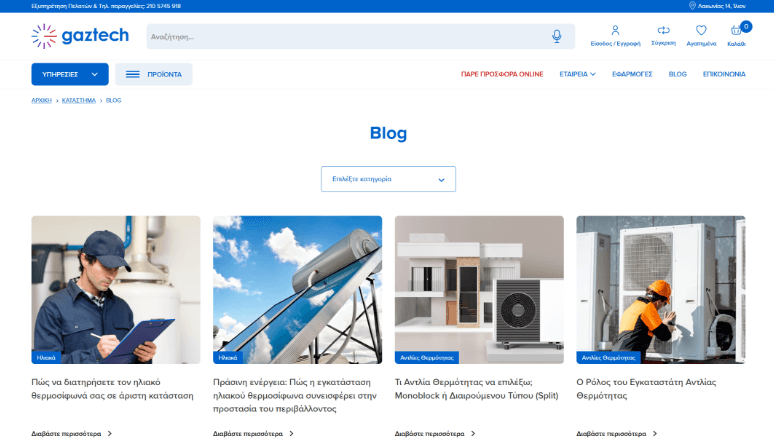Open the login / register user icon
Image resolution: width=774 pixels, height=446 pixels.
[615, 31]
